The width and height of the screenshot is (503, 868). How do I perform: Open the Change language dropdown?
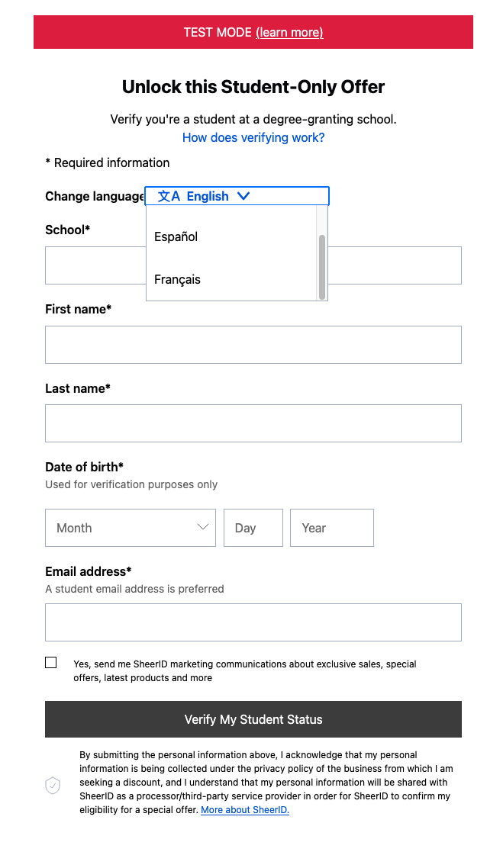tap(237, 196)
